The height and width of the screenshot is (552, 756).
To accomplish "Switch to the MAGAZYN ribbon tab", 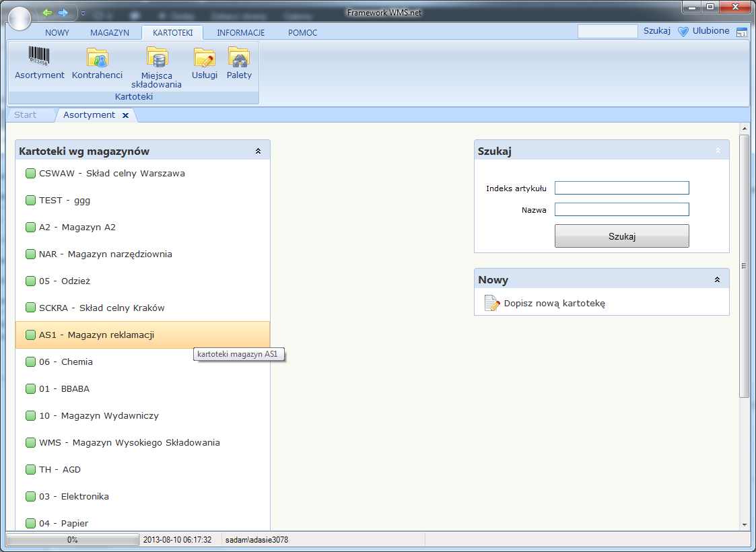I will pos(110,33).
